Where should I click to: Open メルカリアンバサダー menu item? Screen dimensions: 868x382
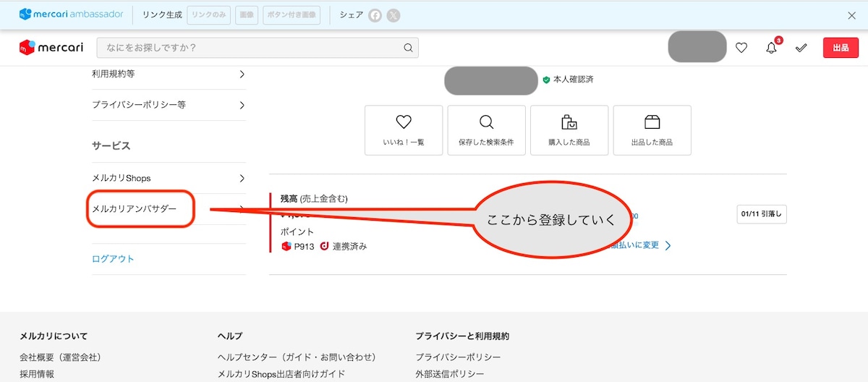click(x=134, y=209)
